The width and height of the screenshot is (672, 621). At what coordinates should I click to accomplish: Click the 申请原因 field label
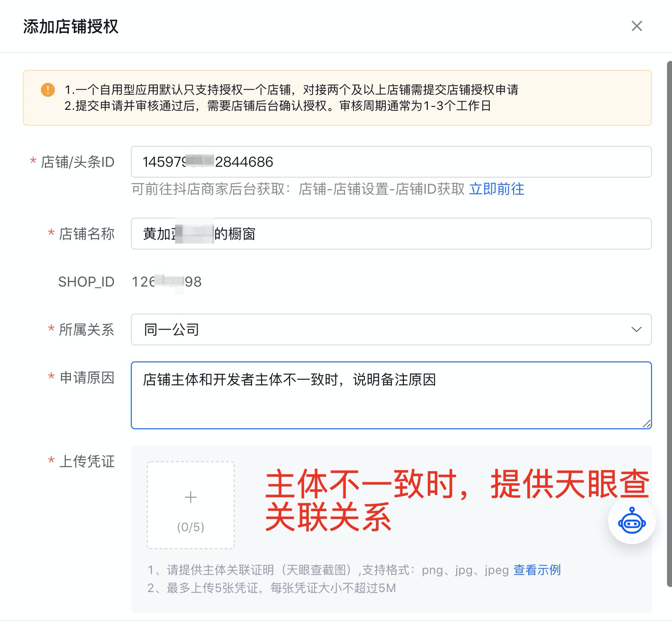point(87,378)
